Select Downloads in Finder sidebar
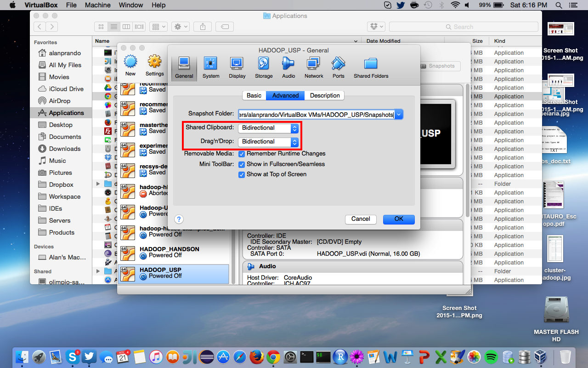 point(61,149)
